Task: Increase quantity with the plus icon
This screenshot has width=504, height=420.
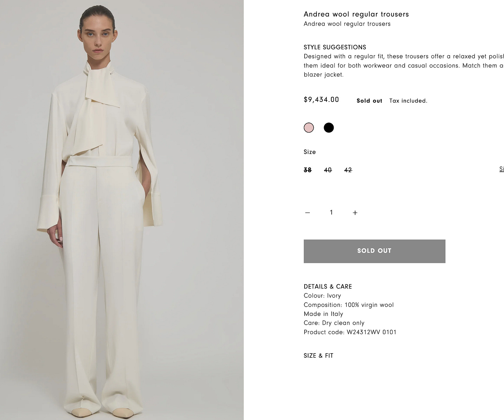Action: click(x=355, y=213)
